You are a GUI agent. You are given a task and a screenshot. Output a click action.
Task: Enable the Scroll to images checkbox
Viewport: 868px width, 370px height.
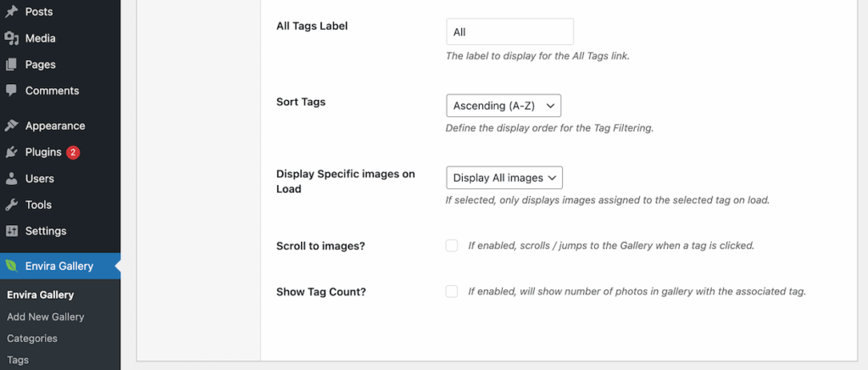tap(452, 245)
